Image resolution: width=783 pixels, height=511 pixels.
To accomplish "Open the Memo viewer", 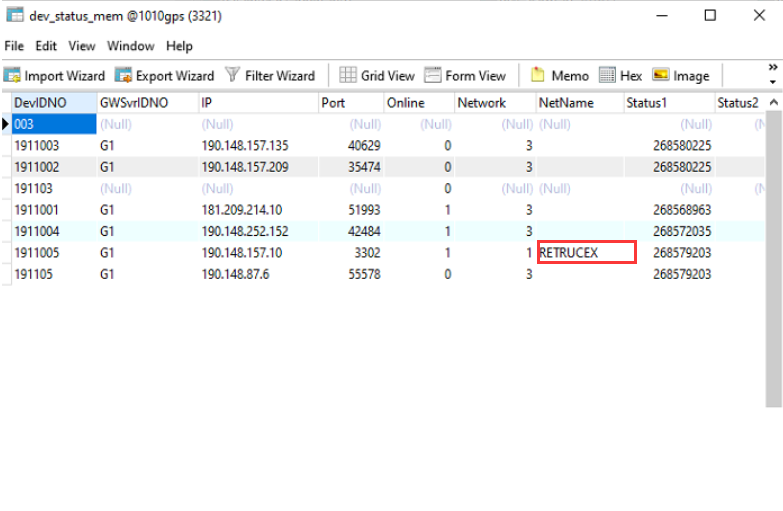I will [559, 76].
